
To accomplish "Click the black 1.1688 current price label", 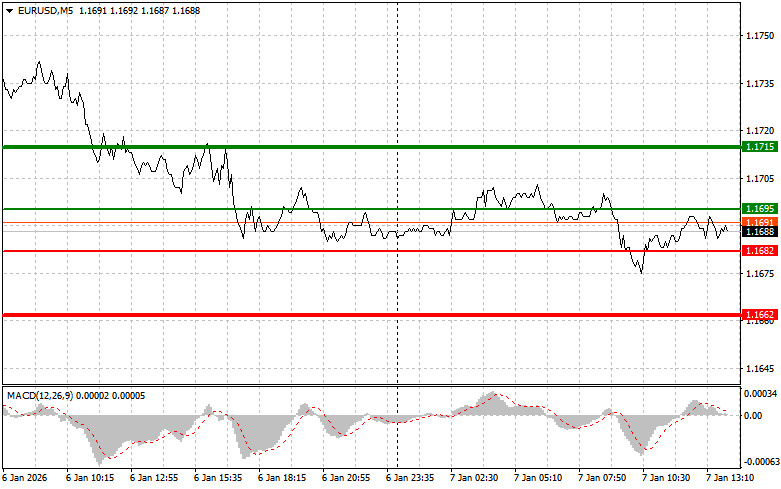I will click(x=760, y=232).
